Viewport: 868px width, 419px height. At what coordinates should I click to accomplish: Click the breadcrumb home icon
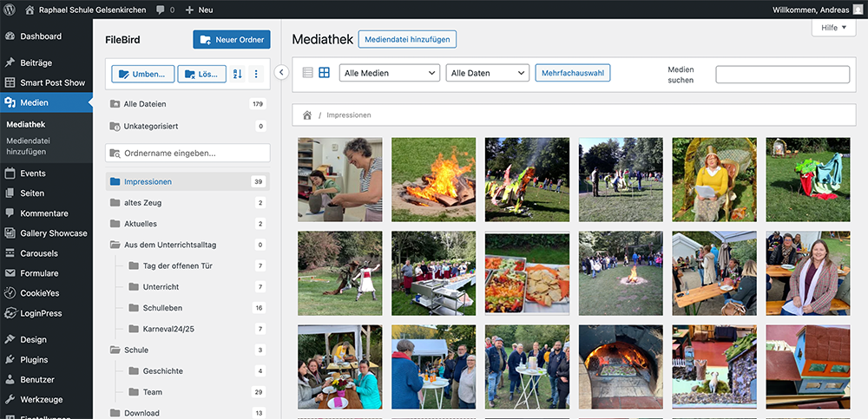point(306,115)
